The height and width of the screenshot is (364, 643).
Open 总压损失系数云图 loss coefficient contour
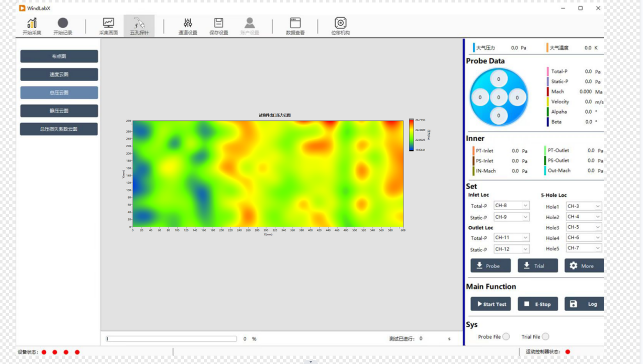[x=59, y=129]
